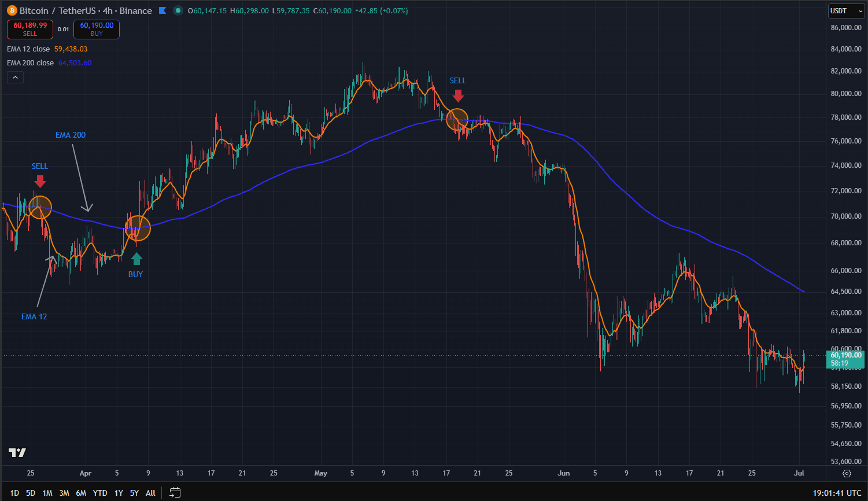The image size is (868, 501).
Task: Click the open price O60,147.15
Action: coord(208,11)
